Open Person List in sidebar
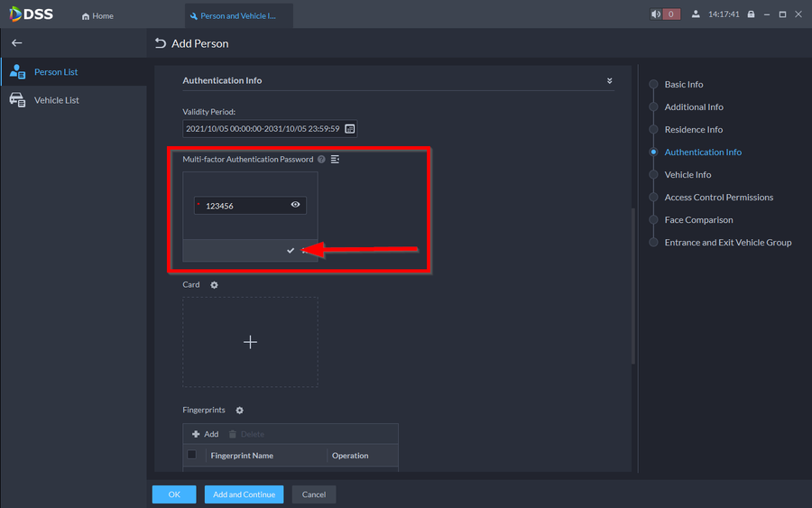Screen dimensions: 812x508 click(74, 71)
